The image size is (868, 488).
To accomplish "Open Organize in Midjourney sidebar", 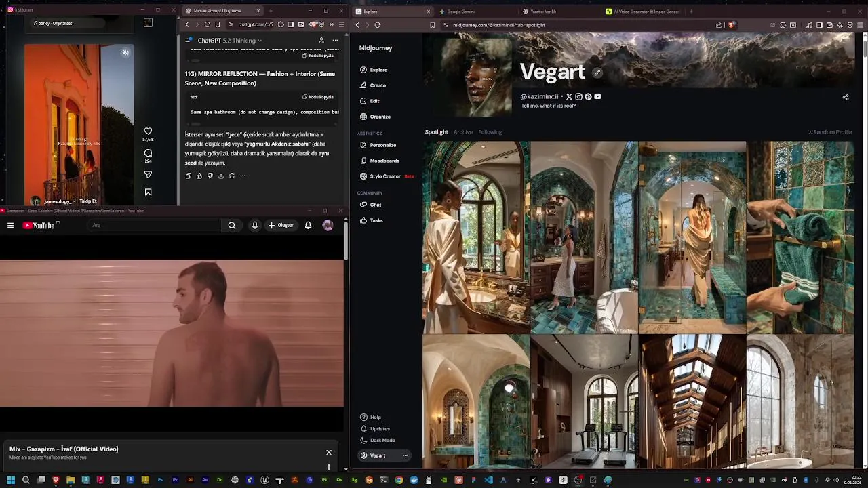I will [375, 117].
